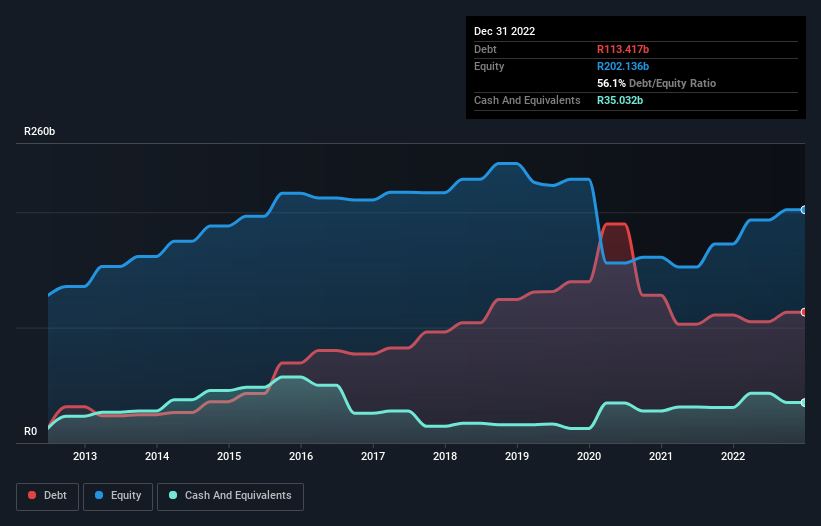821x526 pixels.
Task: Click the Cash And Equivalents tooltip label
Action: tap(527, 100)
